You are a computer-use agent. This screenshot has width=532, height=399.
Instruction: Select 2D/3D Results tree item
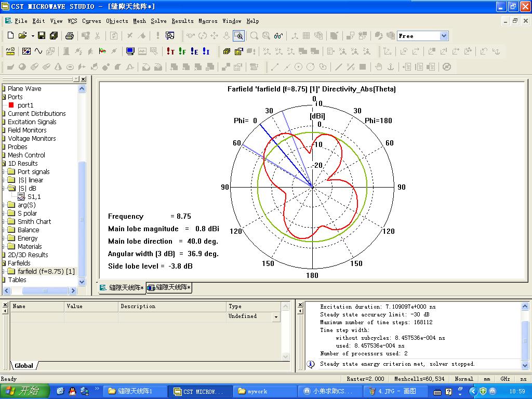pos(28,255)
